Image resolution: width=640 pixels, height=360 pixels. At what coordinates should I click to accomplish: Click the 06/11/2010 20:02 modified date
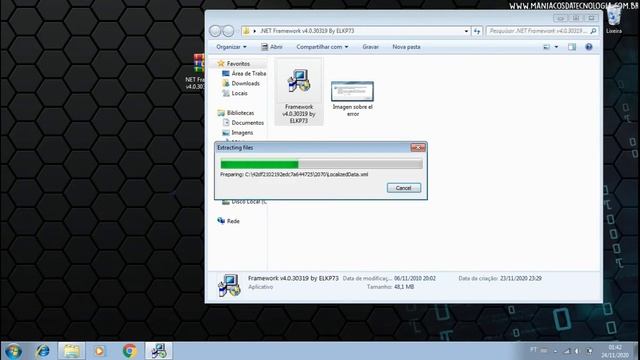pyautogui.click(x=415, y=278)
